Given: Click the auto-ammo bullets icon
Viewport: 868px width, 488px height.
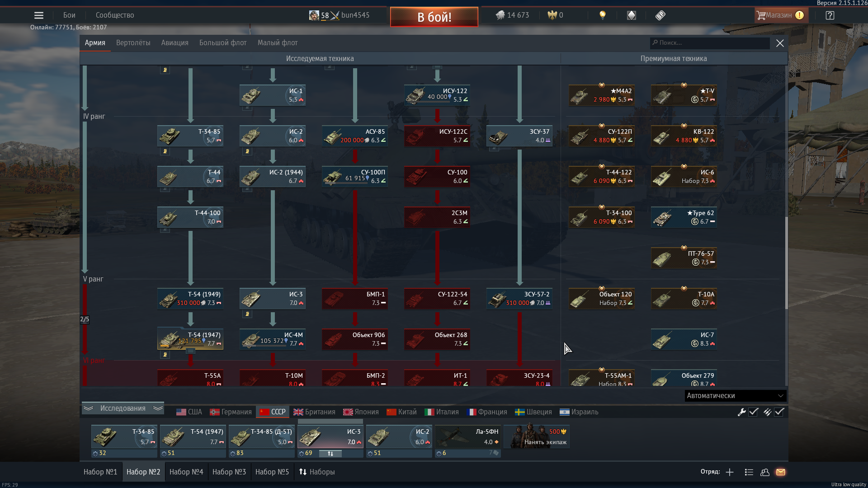Looking at the screenshot, I should [767, 412].
